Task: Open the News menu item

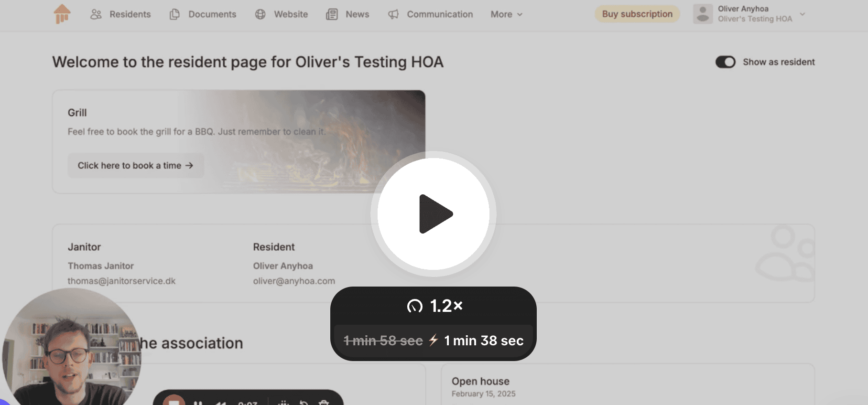Action: coord(357,14)
